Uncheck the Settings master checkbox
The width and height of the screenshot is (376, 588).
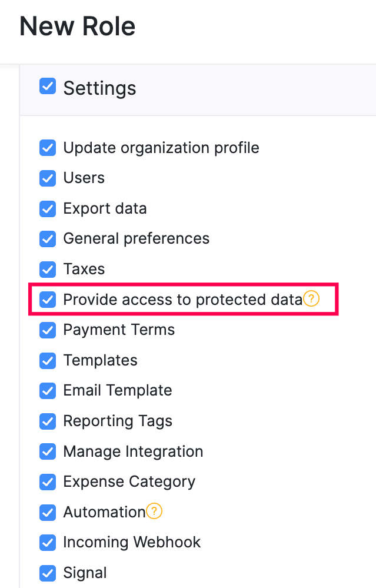(x=47, y=87)
